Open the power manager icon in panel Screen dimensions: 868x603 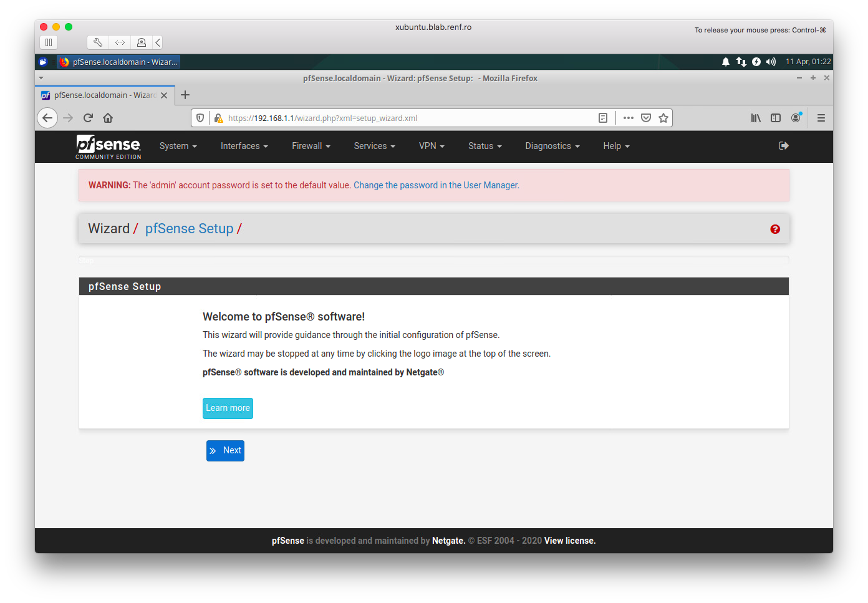(x=756, y=62)
